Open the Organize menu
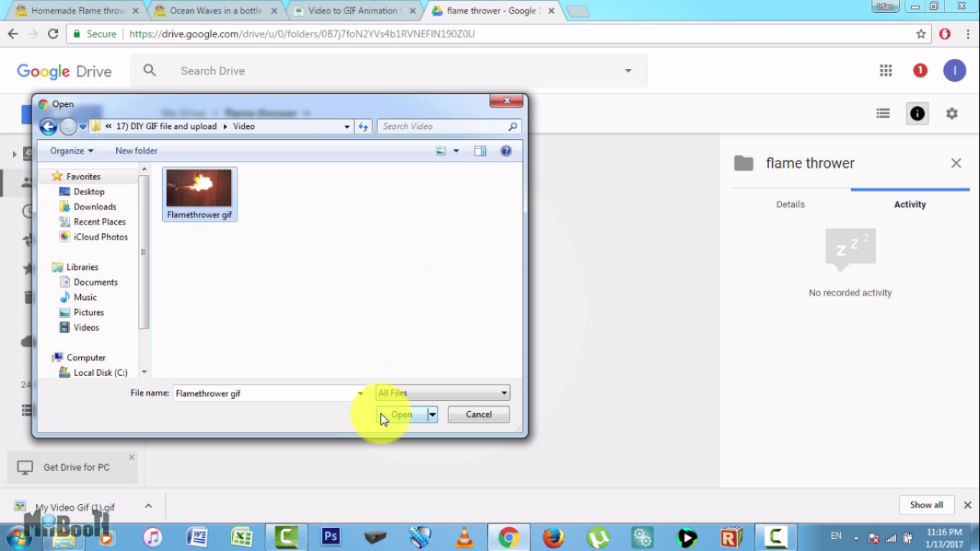Image resolution: width=980 pixels, height=551 pixels. coord(72,151)
